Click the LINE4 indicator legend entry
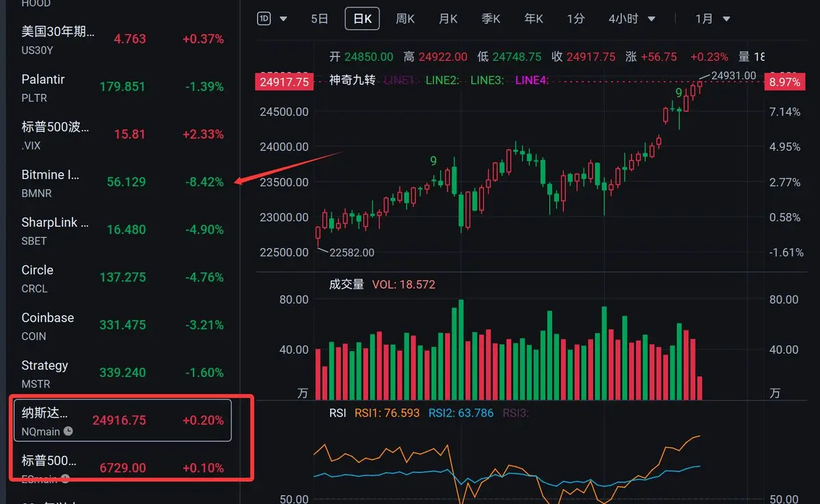The image size is (820, 504). [x=532, y=80]
